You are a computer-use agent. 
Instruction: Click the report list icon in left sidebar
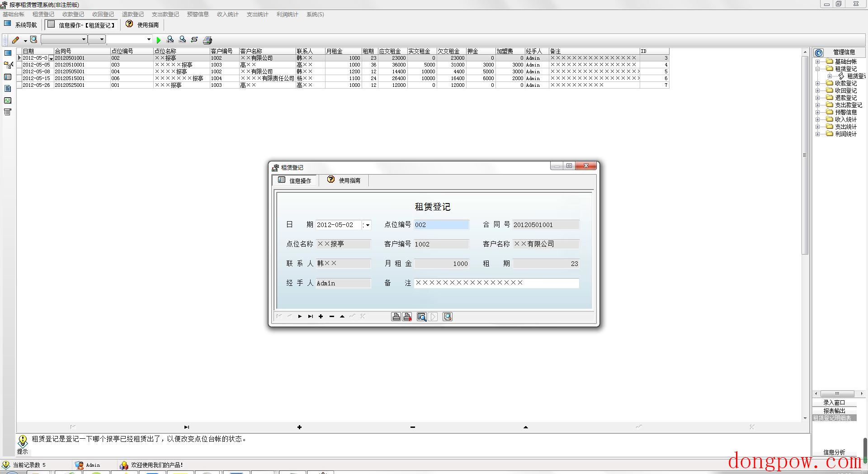pos(8,112)
